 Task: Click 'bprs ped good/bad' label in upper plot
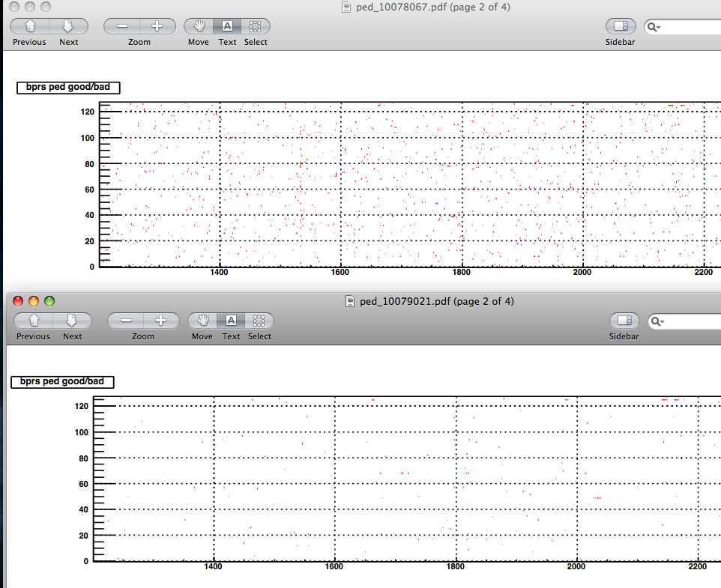pos(68,88)
